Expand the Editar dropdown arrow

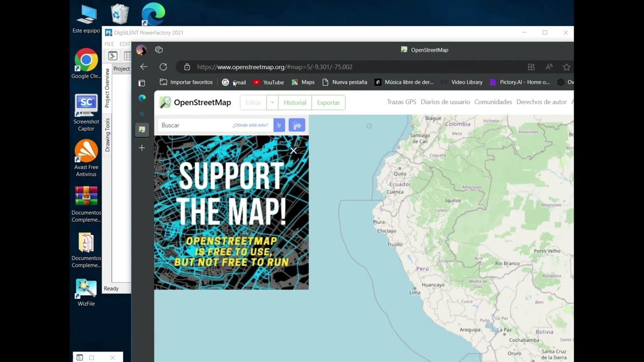(272, 103)
